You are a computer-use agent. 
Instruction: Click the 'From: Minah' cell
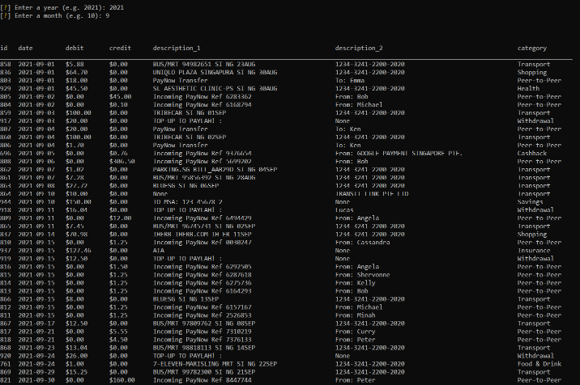pos(355,315)
